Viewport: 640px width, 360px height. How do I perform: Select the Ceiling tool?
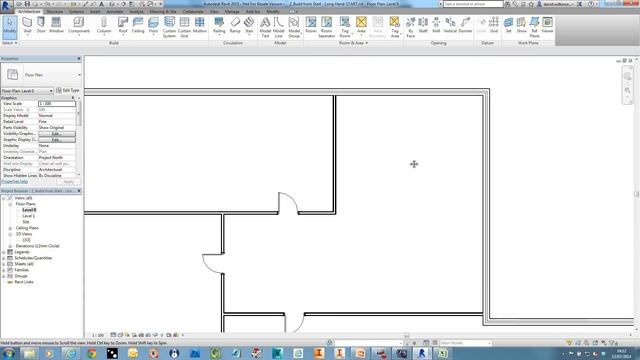(138, 26)
